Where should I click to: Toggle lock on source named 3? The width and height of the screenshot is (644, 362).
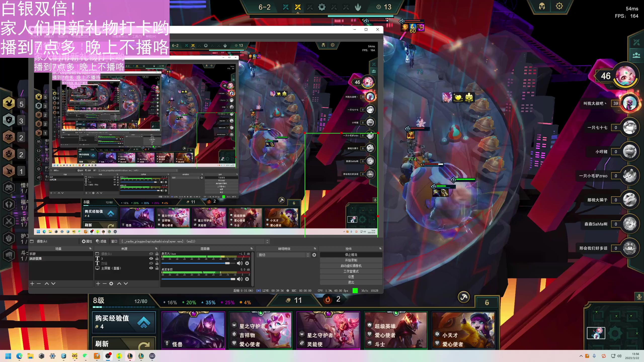point(157,258)
